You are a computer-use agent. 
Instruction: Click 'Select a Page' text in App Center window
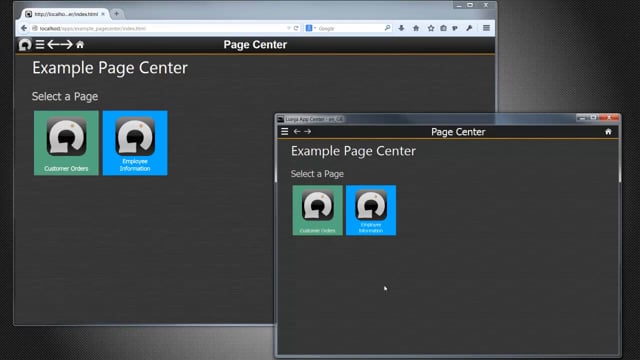317,174
